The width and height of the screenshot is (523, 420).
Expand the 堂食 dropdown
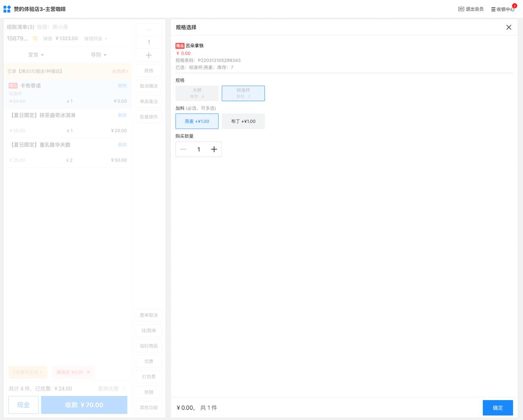coord(36,55)
